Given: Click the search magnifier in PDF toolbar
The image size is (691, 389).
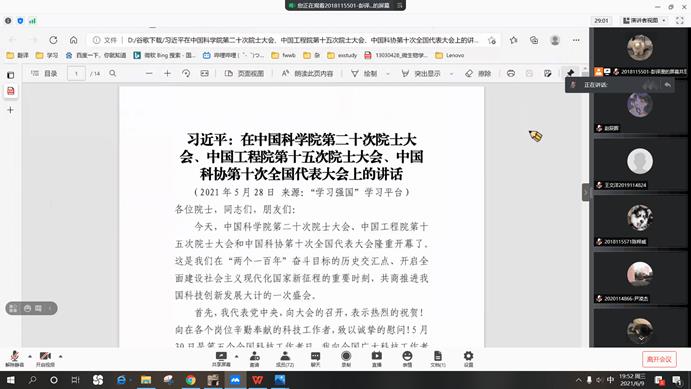Looking at the screenshot, I should [113, 74].
